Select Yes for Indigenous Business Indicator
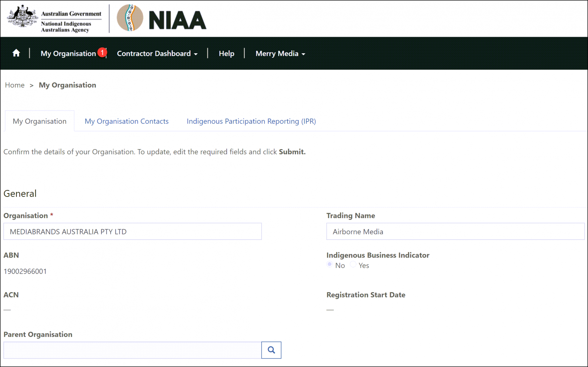Viewport: 588px width, 367px height. [x=353, y=264]
